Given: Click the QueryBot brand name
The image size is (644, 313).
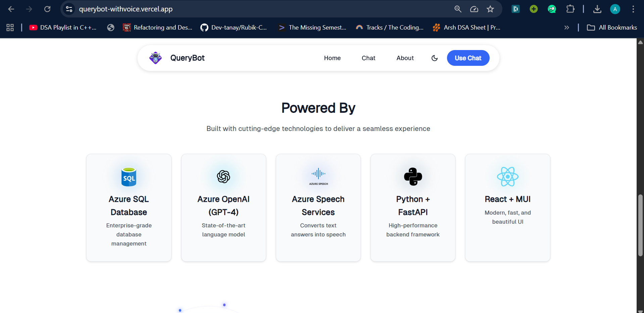Looking at the screenshot, I should point(187,58).
